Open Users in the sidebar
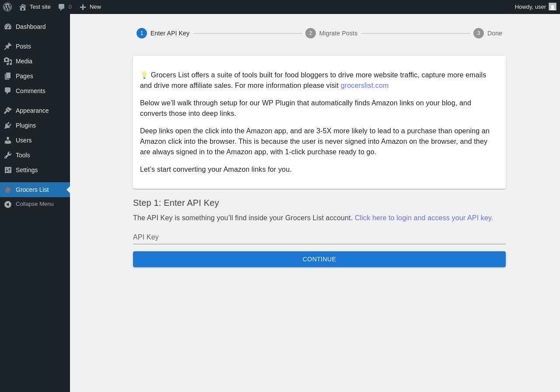The image size is (560, 392). [35, 140]
